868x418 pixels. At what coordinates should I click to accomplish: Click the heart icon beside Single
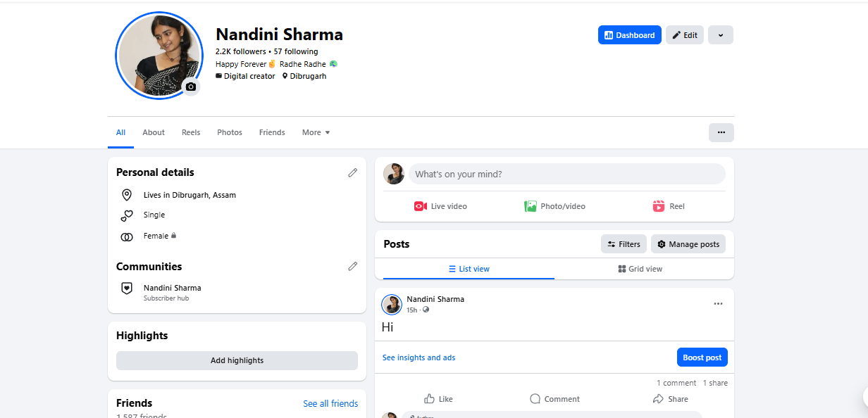127,215
